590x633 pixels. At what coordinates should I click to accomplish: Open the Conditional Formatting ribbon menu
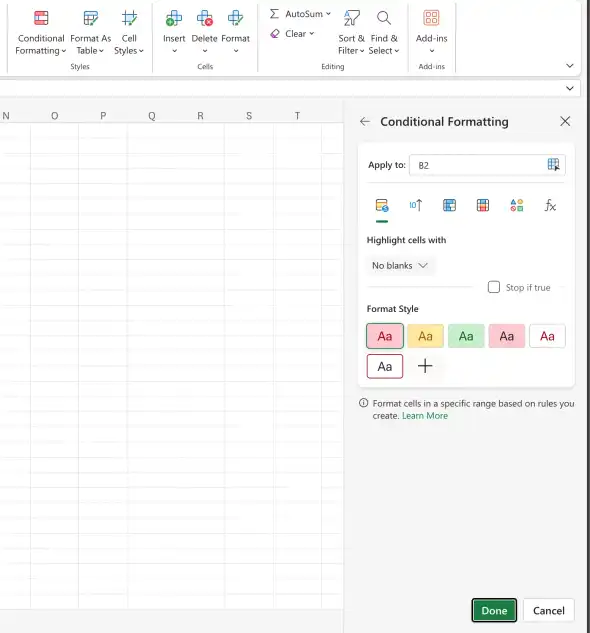point(41,33)
